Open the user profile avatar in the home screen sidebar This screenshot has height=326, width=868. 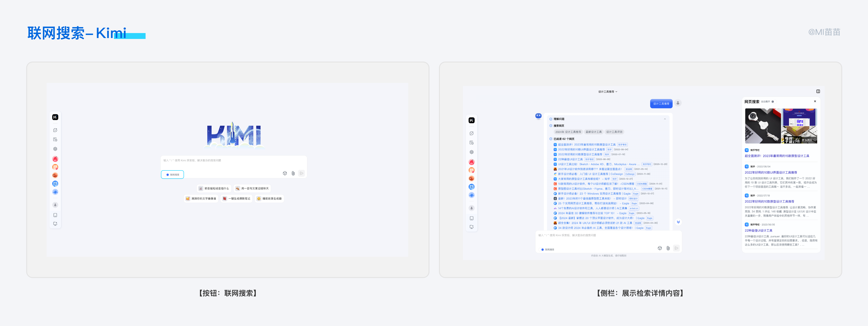point(55,205)
